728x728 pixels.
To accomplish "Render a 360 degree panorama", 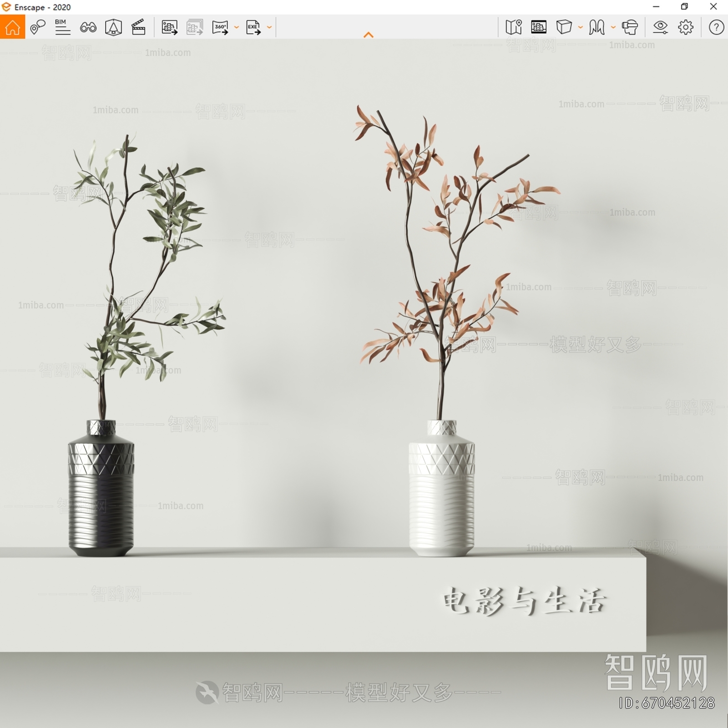I will [220, 27].
